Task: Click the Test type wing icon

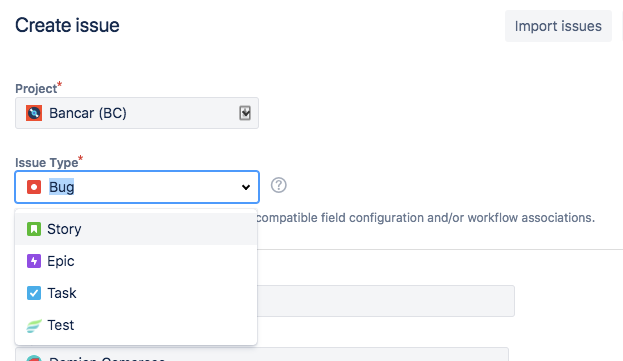Action: (x=34, y=326)
